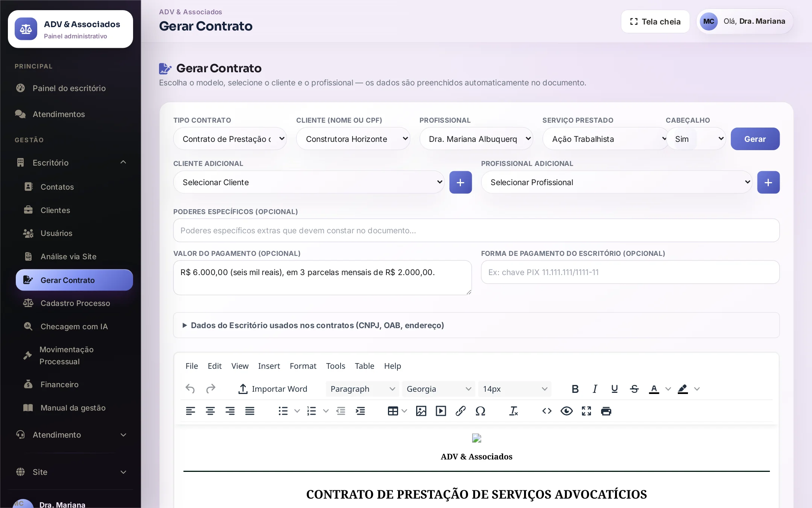The width and height of the screenshot is (812, 508).
Task: Open the Tipo Contrato dropdown
Action: pyautogui.click(x=230, y=139)
